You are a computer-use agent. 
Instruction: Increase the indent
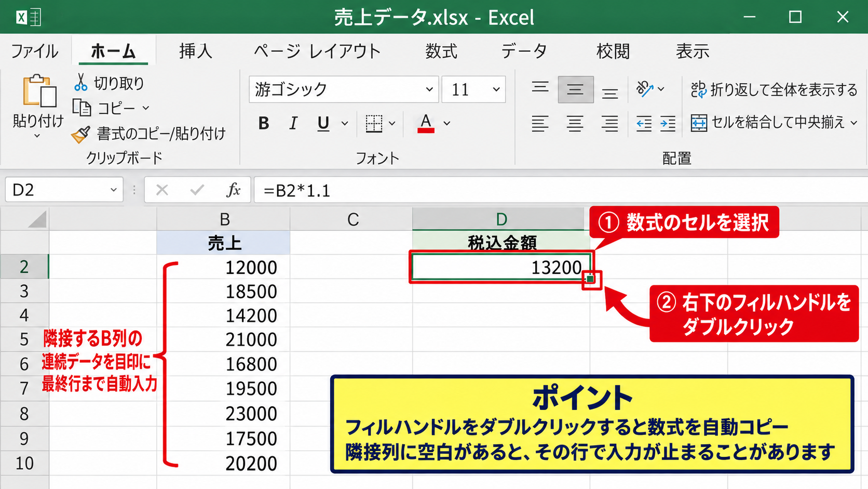click(x=668, y=124)
